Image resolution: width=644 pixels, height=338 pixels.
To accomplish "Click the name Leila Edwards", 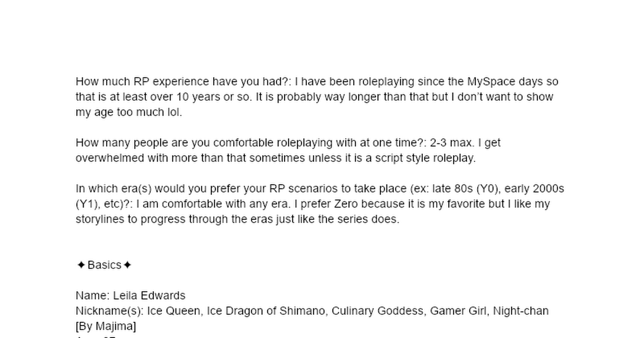I will point(149,296).
